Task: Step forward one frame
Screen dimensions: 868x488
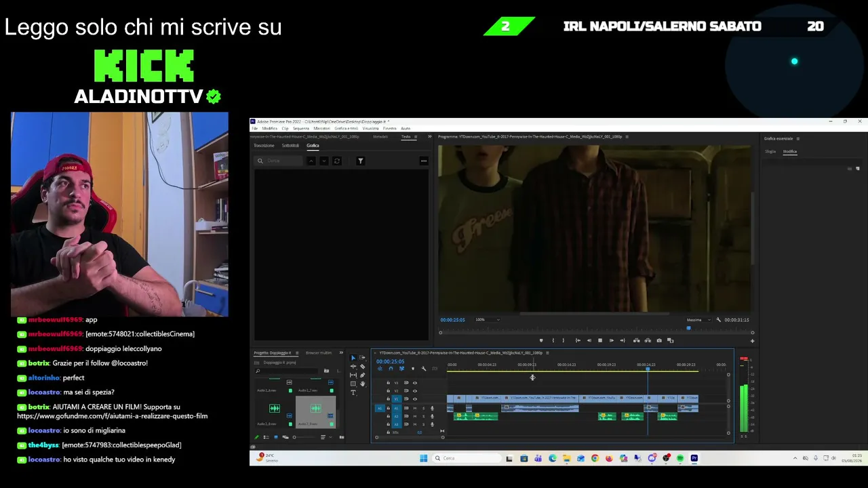Action: click(612, 340)
